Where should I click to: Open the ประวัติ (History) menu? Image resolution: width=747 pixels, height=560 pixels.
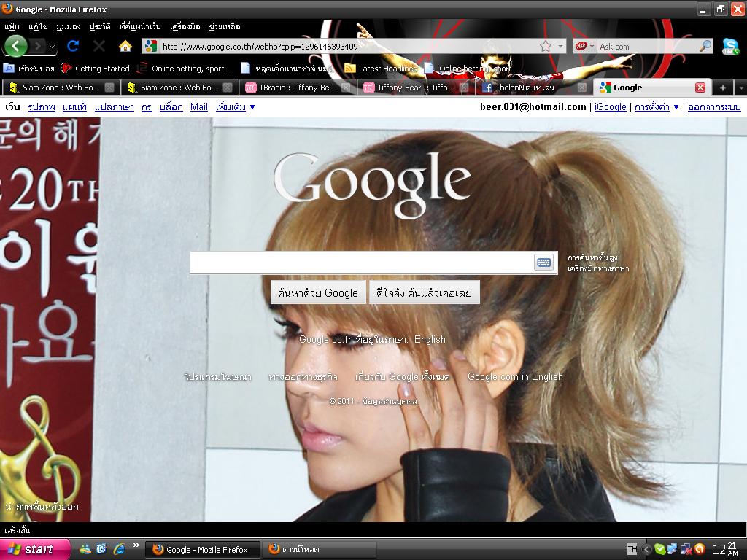100,26
